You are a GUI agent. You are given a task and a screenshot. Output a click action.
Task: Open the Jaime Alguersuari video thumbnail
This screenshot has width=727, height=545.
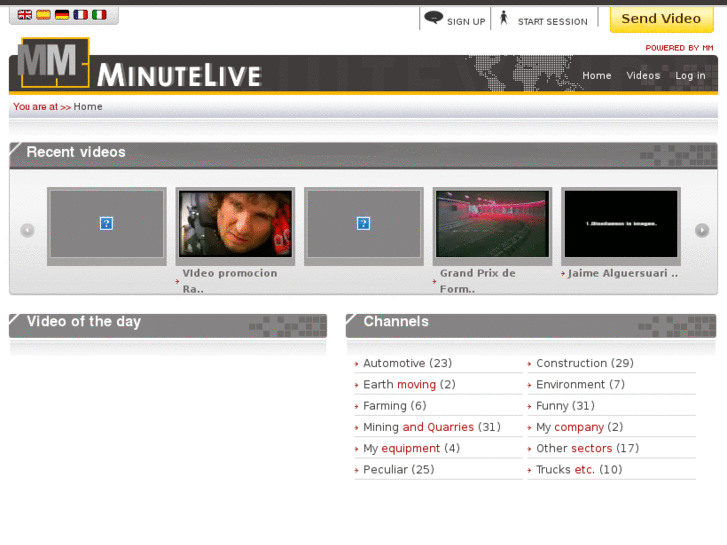621,226
